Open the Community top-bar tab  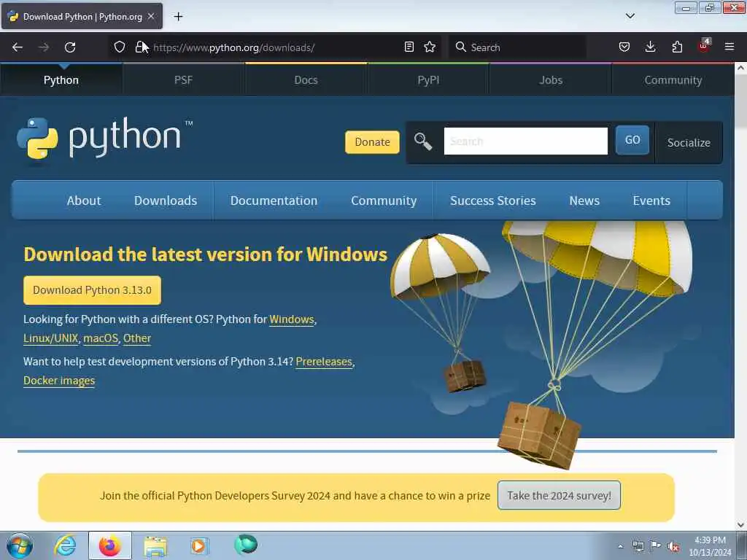(x=673, y=80)
